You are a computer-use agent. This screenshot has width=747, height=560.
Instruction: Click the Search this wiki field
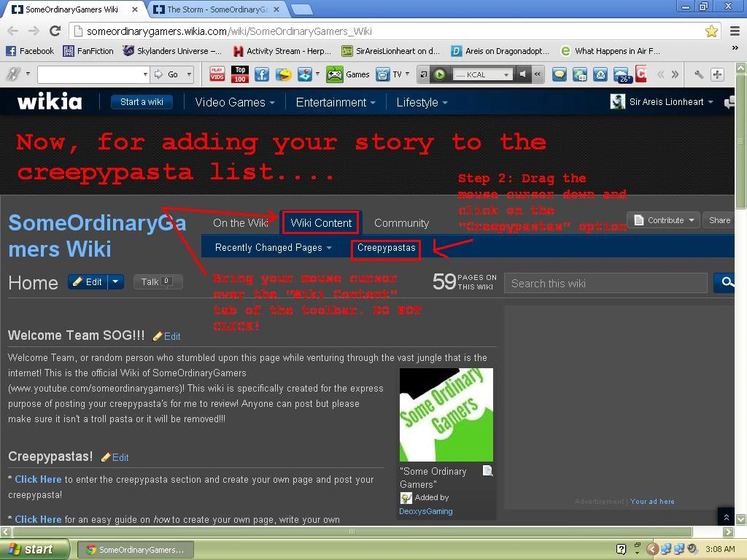605,284
